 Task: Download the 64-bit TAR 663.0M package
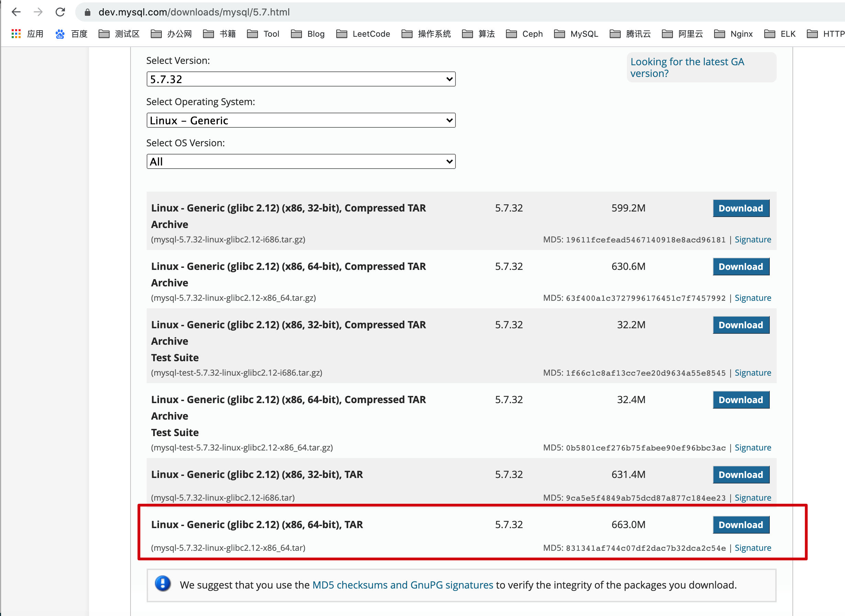click(x=741, y=525)
